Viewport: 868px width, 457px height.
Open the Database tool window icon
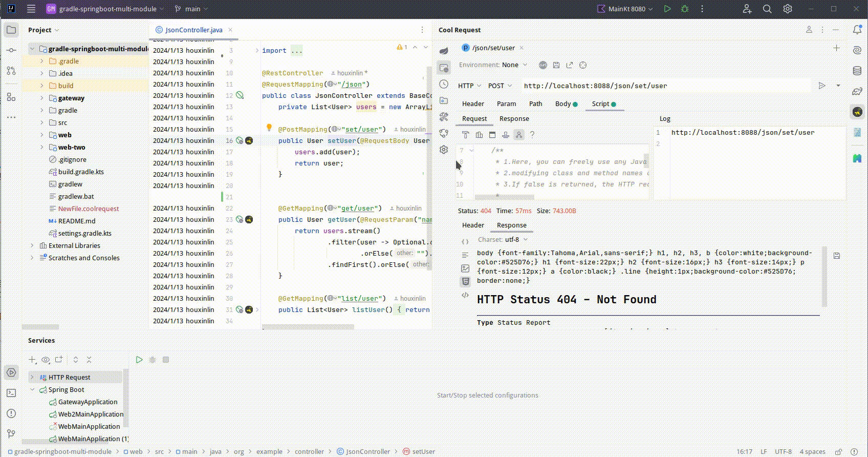[857, 71]
